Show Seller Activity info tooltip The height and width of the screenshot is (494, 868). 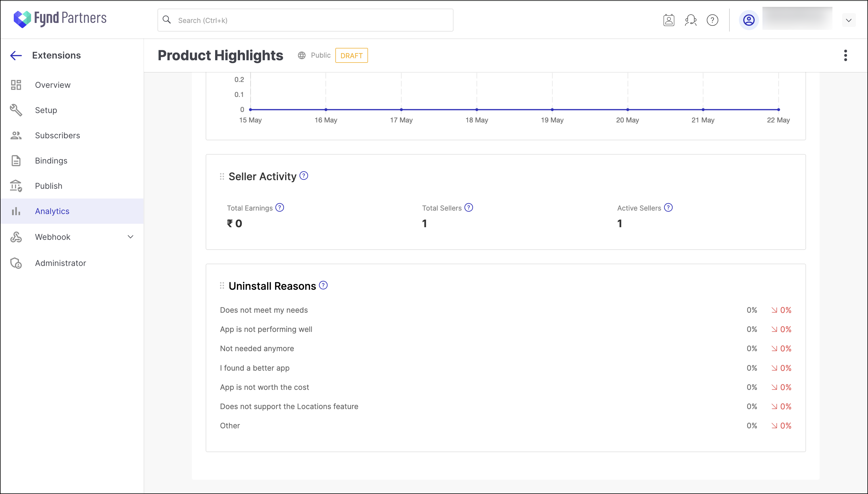[303, 176]
